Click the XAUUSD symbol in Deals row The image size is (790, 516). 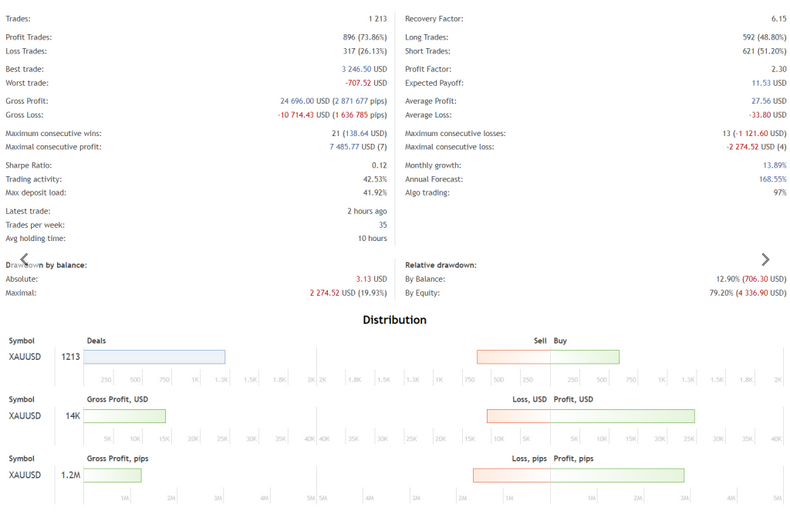point(25,357)
